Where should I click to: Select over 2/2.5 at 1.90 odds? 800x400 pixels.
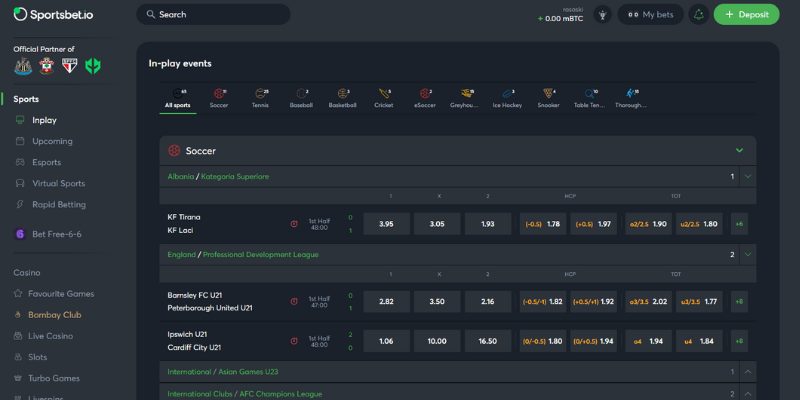pos(648,224)
